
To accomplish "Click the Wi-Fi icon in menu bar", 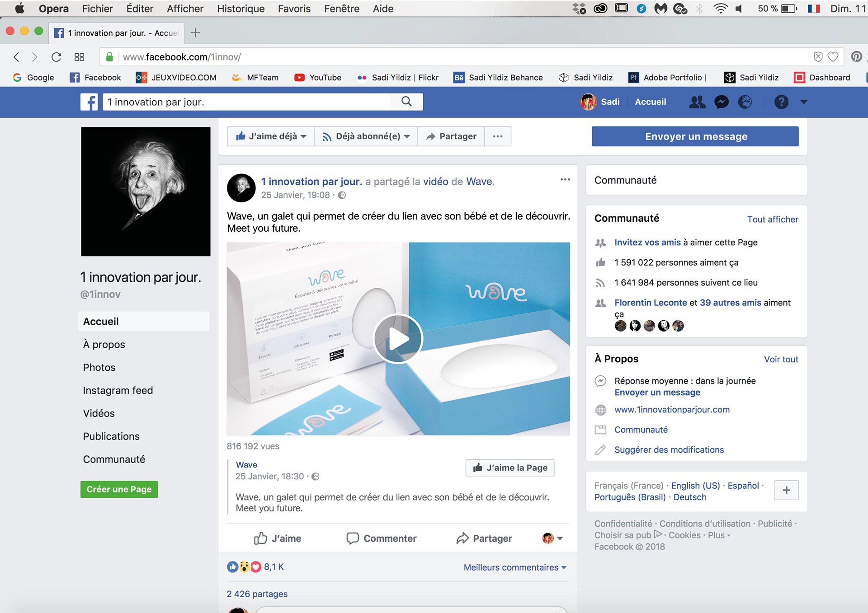I will coord(720,9).
